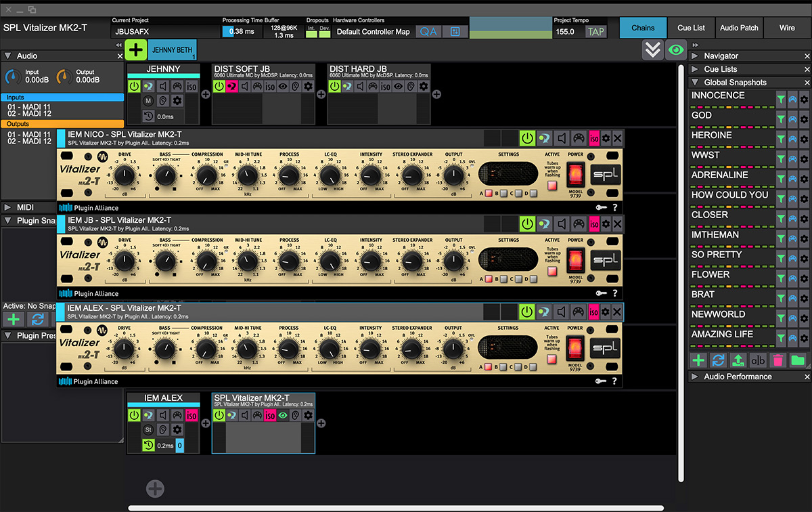
Task: Toggle the DIST SOFT JB plugin power button
Action: 219,87
